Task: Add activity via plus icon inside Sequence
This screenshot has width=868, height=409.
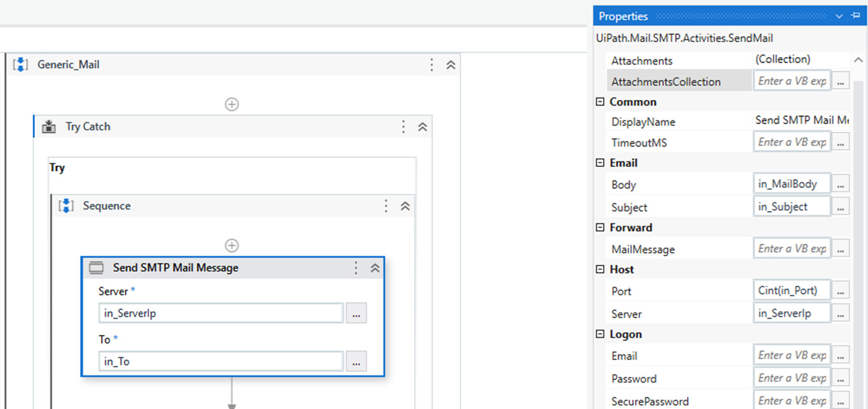Action: point(232,246)
